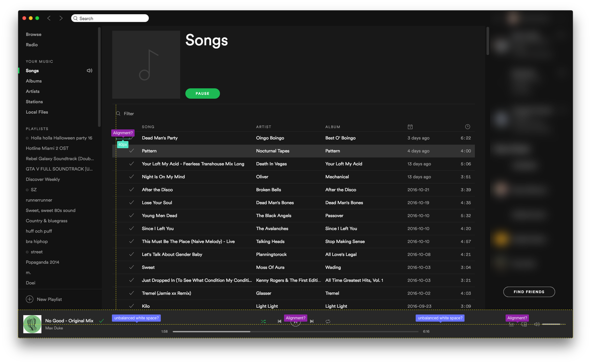
Task: Open playlist Holla holla Halloween party 16
Action: [x=62, y=138]
